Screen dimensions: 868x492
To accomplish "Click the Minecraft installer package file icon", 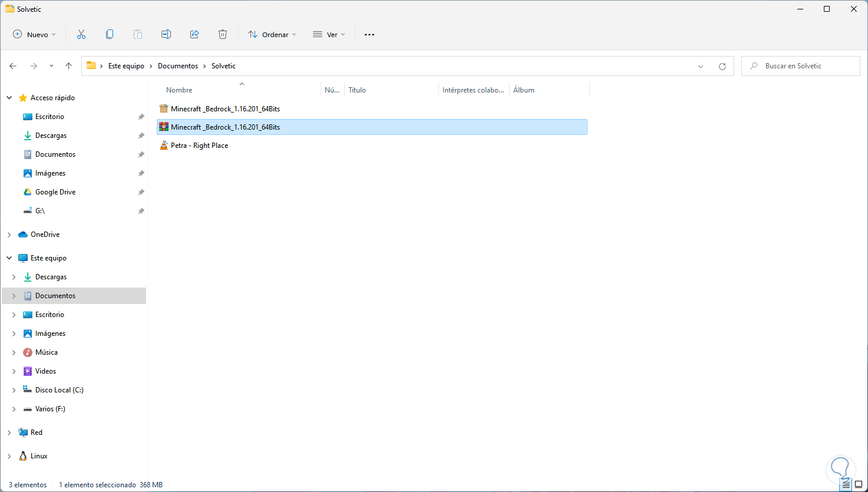I will click(164, 108).
